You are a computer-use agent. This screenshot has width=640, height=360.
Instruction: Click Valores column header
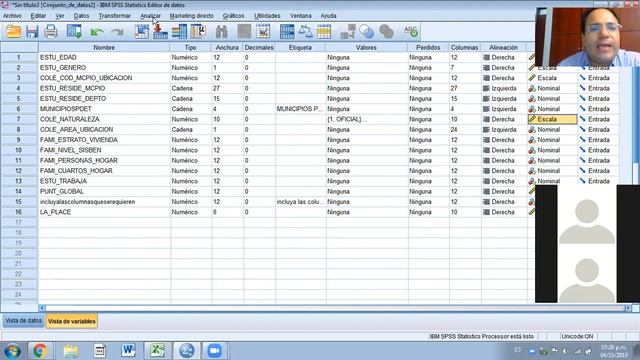pos(366,47)
